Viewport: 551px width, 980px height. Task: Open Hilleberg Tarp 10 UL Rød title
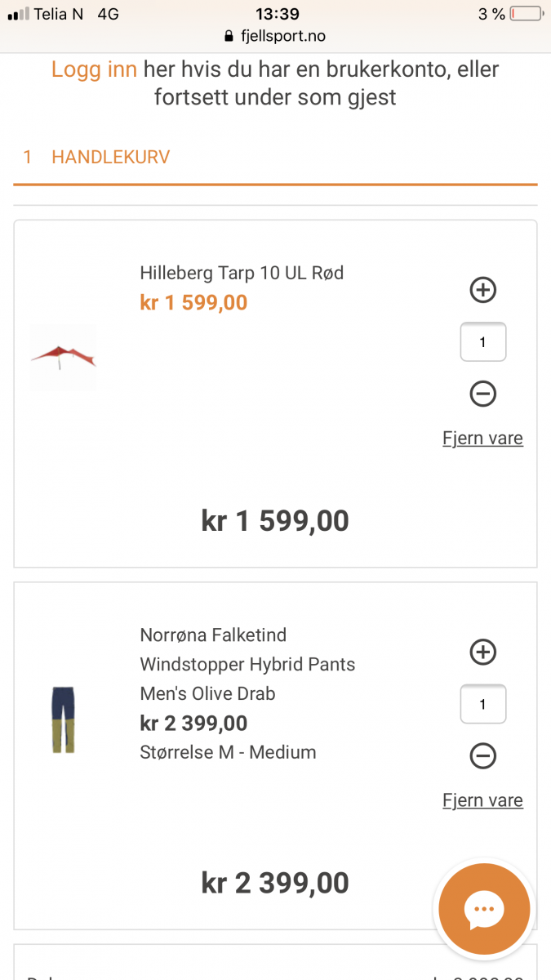pyautogui.click(x=242, y=273)
